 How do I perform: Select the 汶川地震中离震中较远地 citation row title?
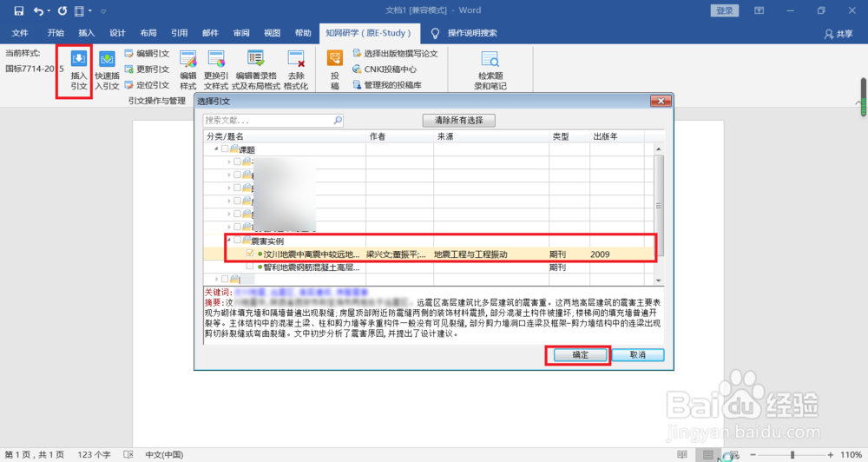click(312, 254)
